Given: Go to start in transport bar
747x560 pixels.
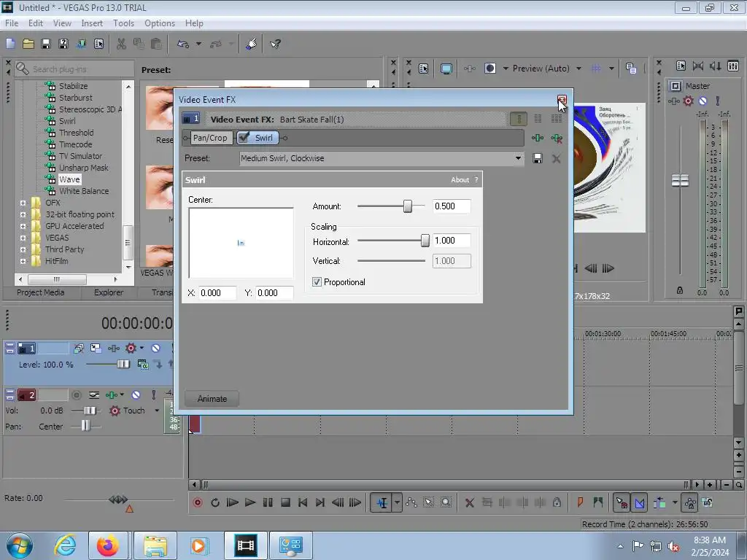Looking at the screenshot, I should coord(303,502).
